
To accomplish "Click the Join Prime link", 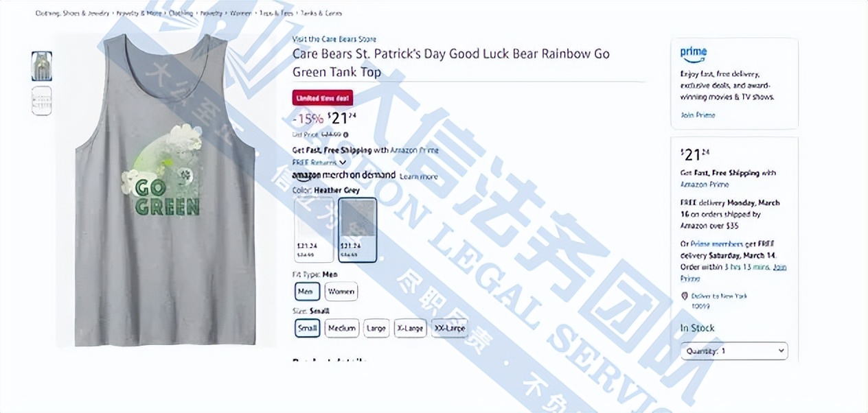I will [x=698, y=115].
